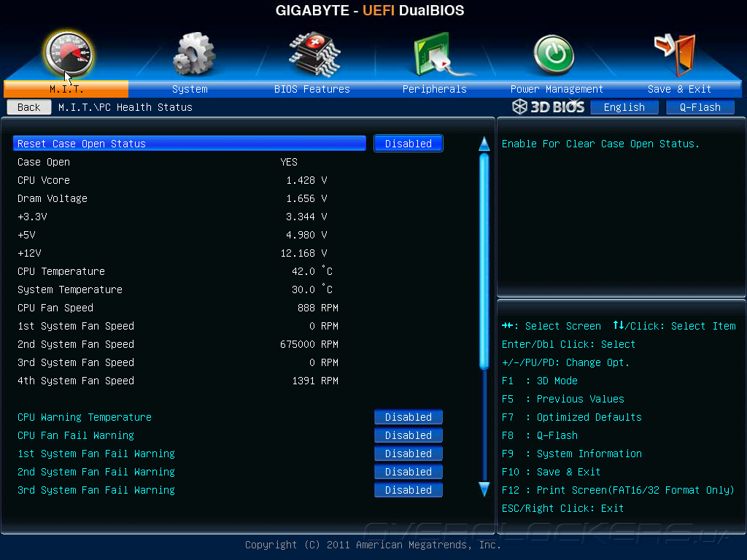Click the scrollbar down arrow
The image size is (747, 560).
coord(484,489)
